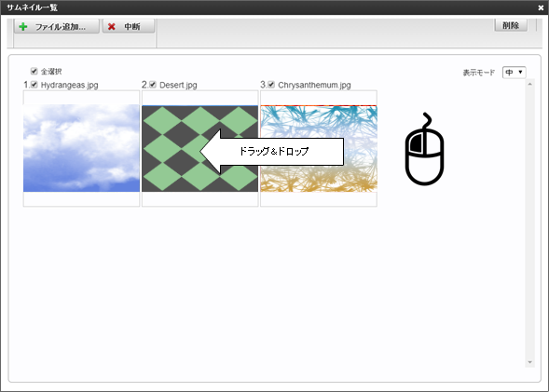This screenshot has height=392, width=549.
Task: Click the Desert.jpg file name
Action: (178, 85)
